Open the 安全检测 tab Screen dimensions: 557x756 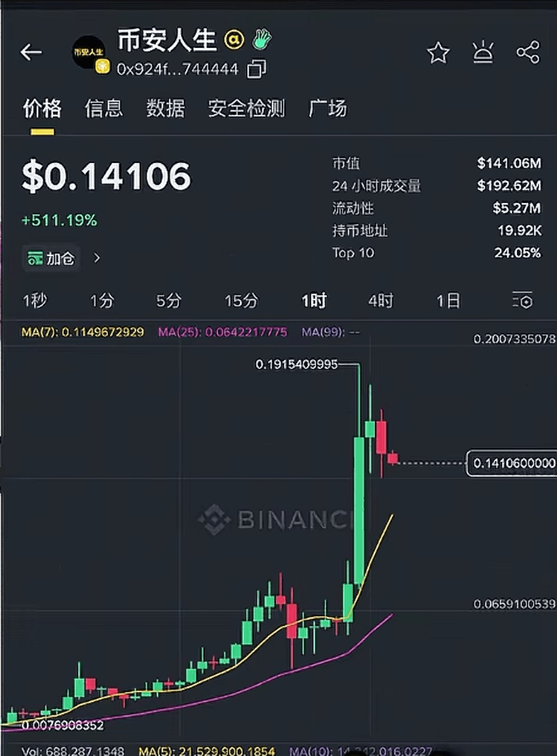pos(246,108)
